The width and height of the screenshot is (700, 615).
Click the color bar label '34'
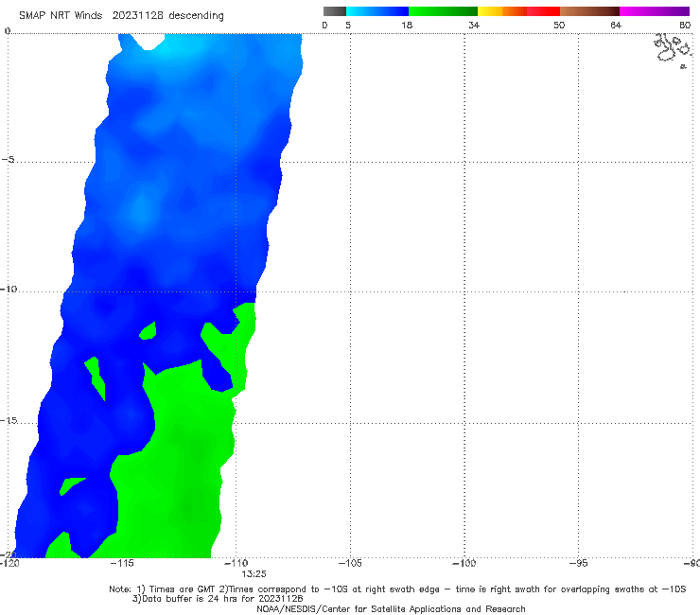pyautogui.click(x=474, y=26)
